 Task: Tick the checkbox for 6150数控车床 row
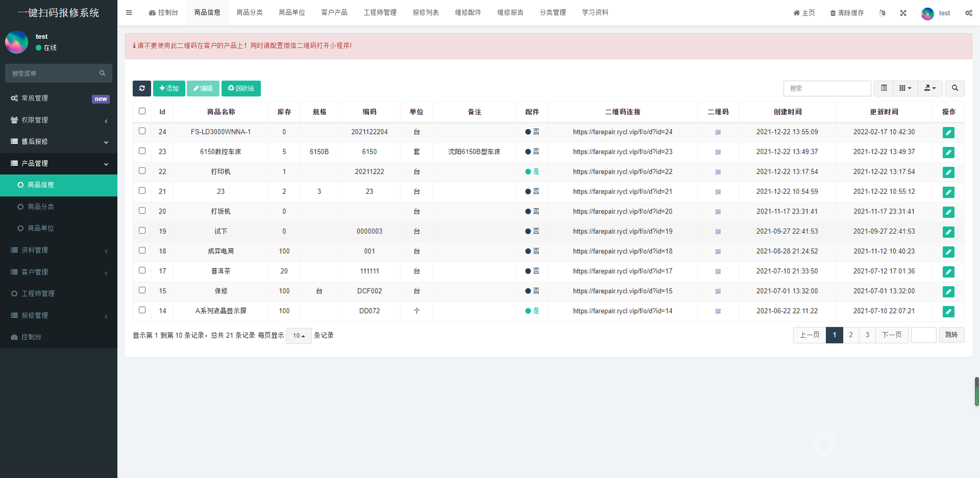142,151
